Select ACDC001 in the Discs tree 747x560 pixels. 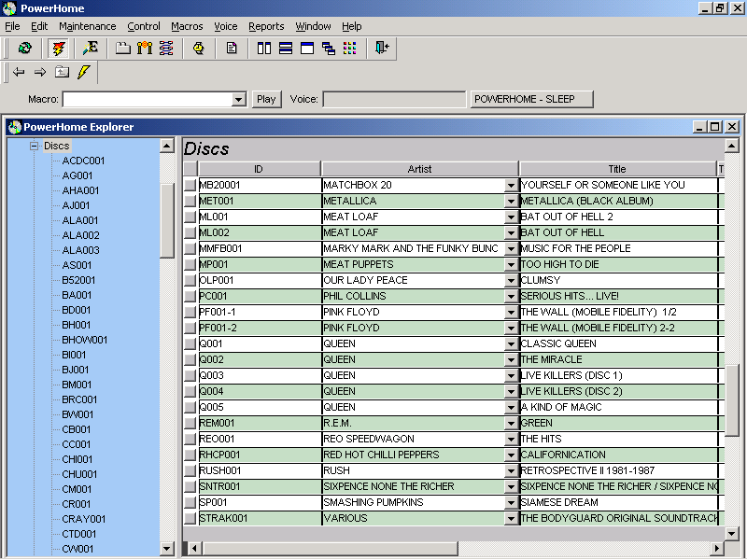tap(83, 161)
